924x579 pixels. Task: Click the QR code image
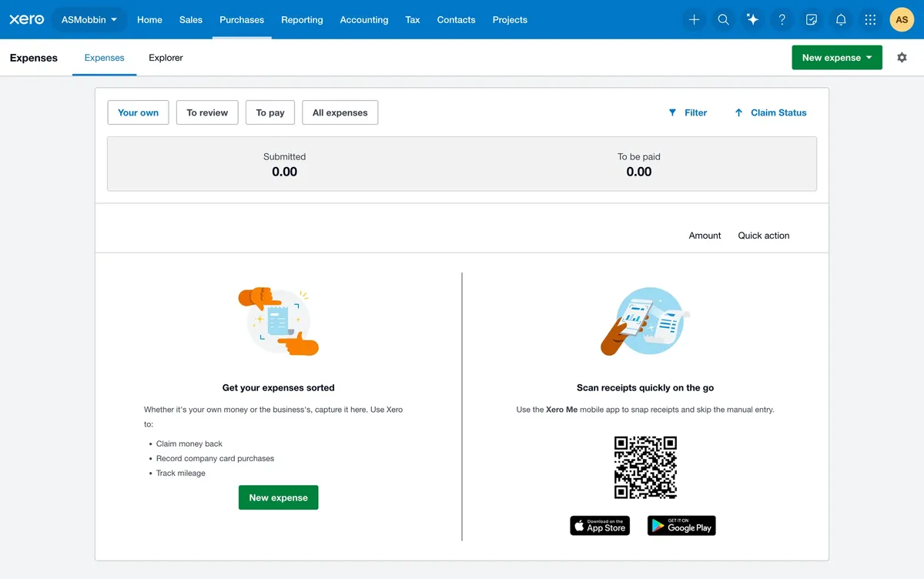(645, 467)
